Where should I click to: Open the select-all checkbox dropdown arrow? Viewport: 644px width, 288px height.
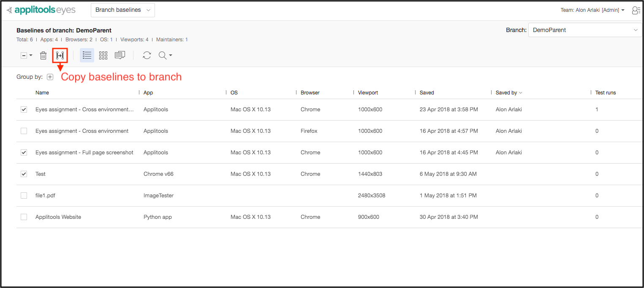tap(31, 56)
